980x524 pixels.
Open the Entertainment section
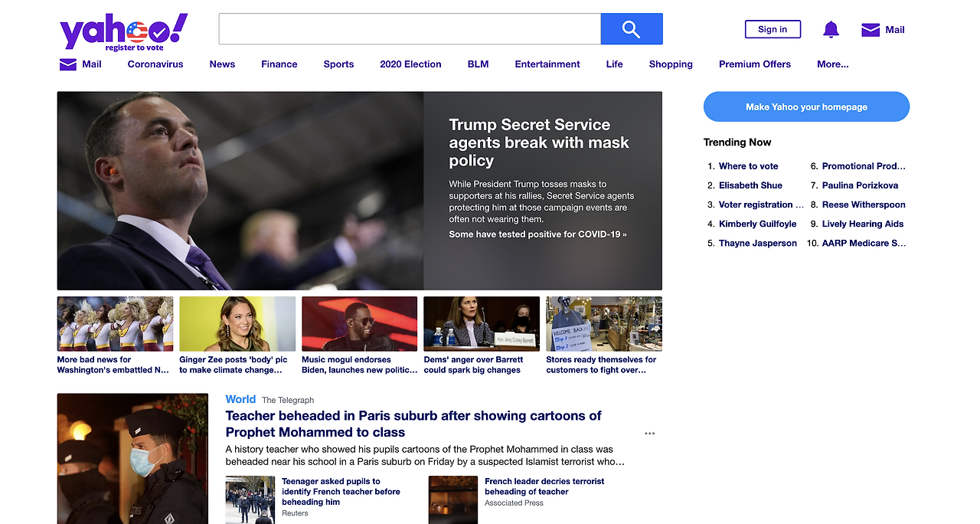pos(547,64)
